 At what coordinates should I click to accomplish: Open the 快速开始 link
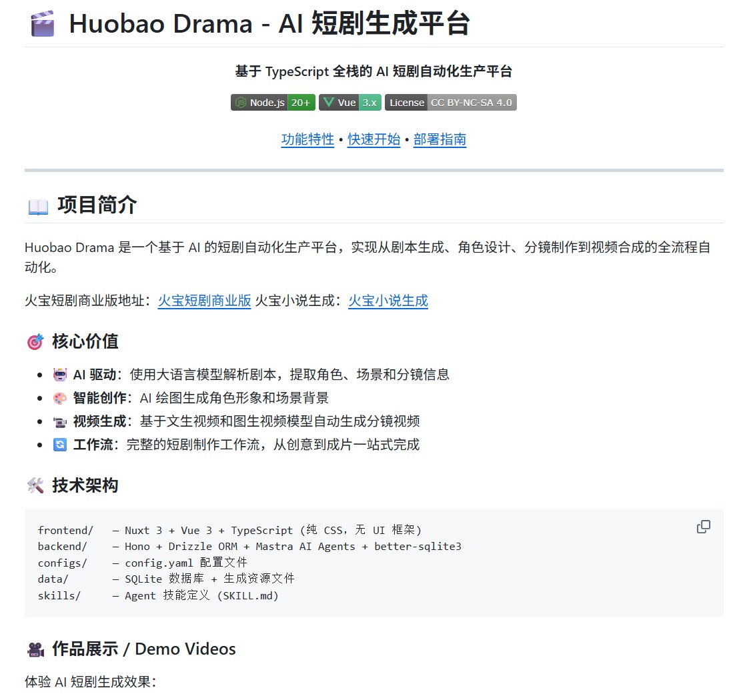(374, 139)
